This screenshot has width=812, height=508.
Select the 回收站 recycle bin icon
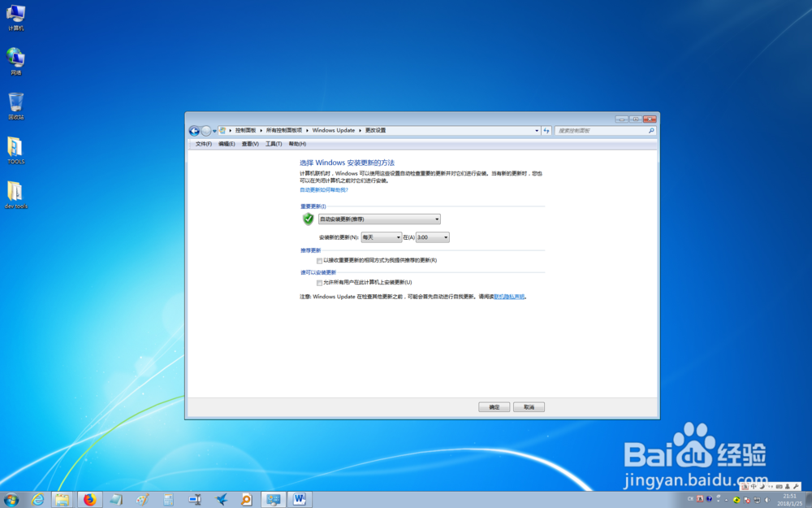(x=15, y=106)
